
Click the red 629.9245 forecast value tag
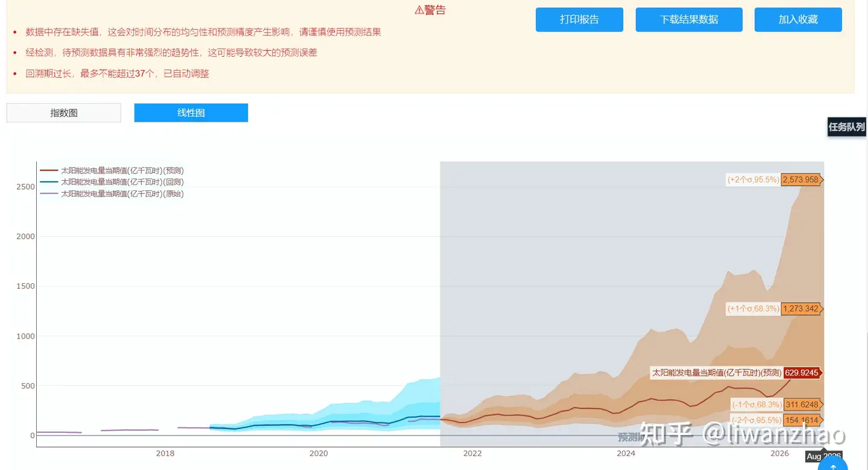(801, 373)
